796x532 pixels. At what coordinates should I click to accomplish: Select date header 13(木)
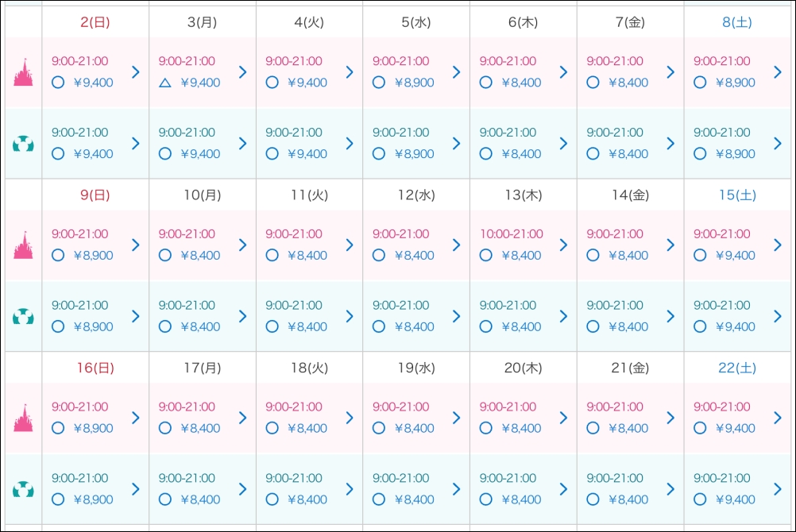(x=523, y=195)
